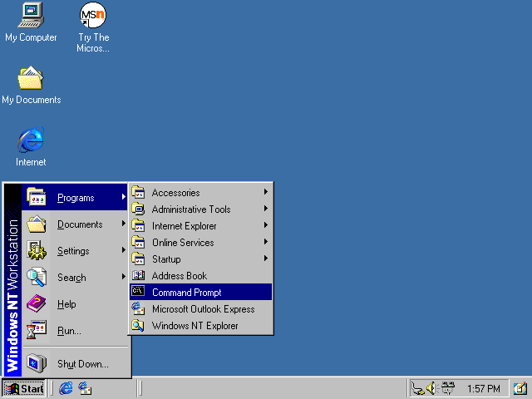This screenshot has width=532, height=399.
Task: Click the Microsoft Outlook Express envelope icon
Action: pos(138,308)
